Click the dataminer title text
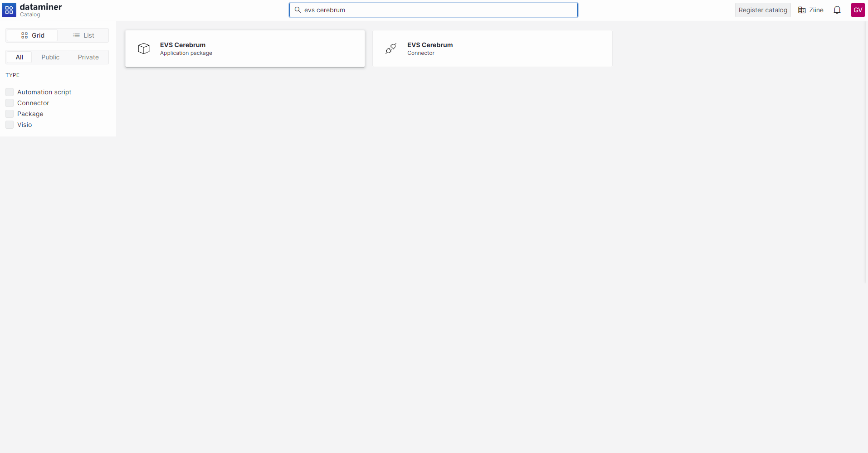The image size is (868, 453). coord(41,7)
